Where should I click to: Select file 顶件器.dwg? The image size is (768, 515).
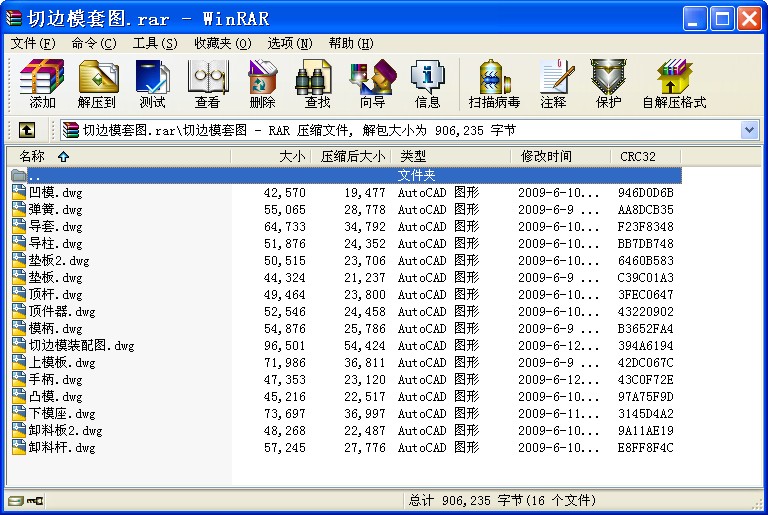click(62, 311)
